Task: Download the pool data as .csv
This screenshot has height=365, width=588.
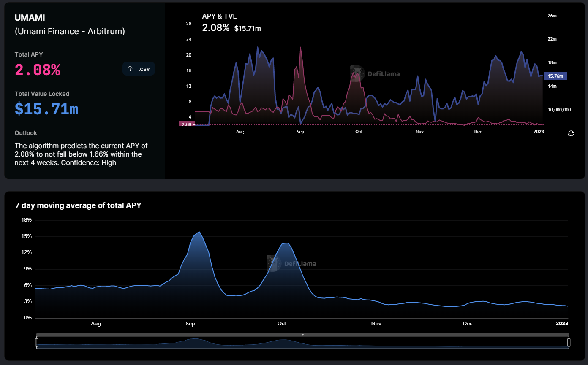Action: tap(139, 69)
